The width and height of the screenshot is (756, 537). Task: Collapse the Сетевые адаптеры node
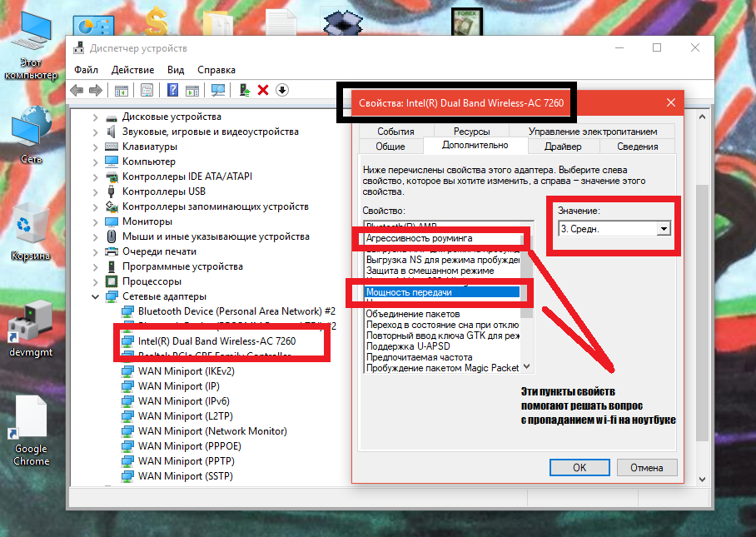pyautogui.click(x=95, y=297)
